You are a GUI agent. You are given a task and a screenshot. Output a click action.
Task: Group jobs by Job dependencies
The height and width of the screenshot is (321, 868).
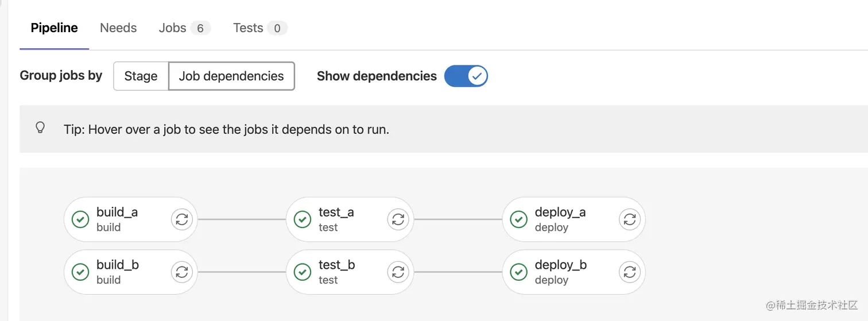pyautogui.click(x=231, y=76)
